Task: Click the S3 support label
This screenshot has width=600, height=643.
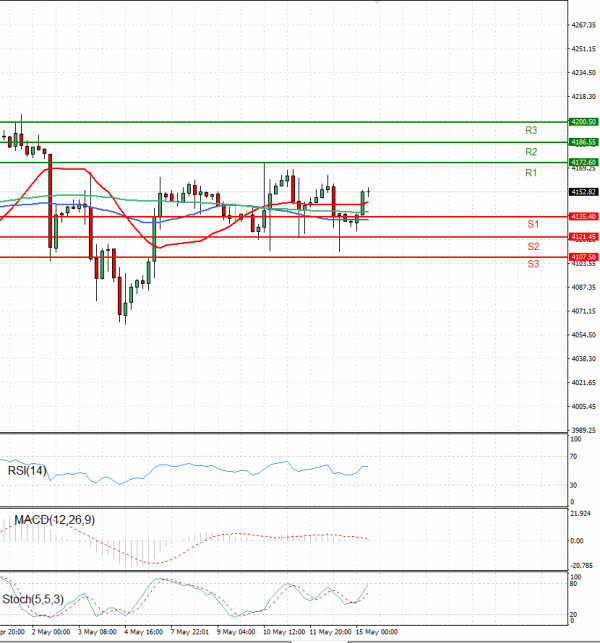Action: [533, 264]
